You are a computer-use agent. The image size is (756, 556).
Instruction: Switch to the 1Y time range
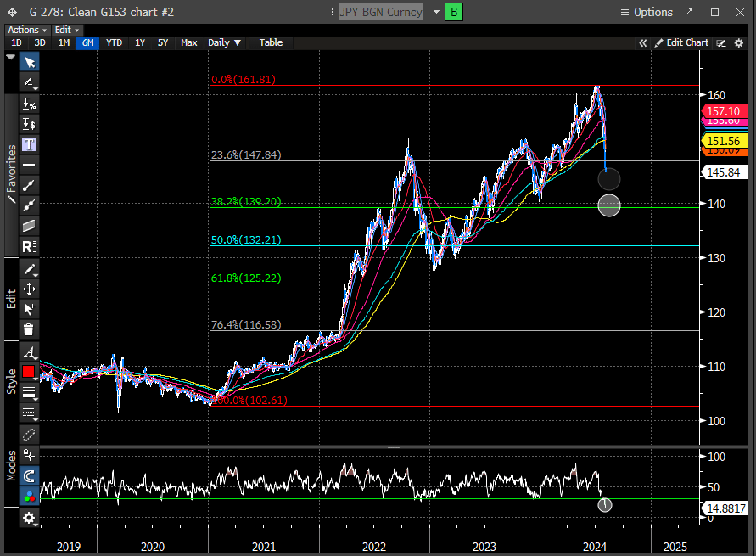[140, 42]
